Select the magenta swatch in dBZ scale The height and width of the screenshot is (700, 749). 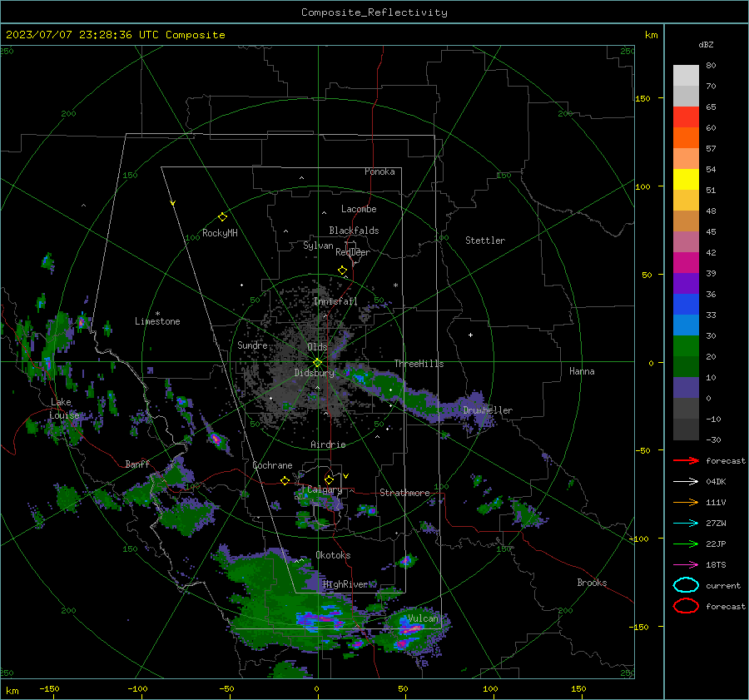pos(686,262)
